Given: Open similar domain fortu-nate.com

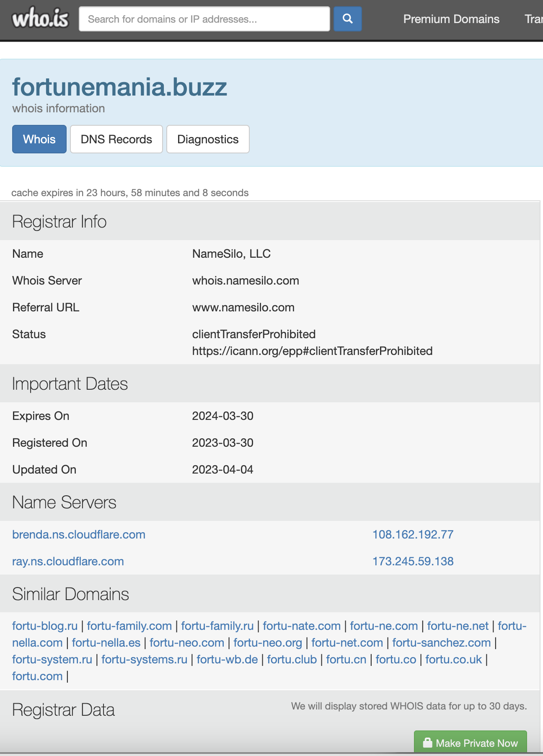Looking at the screenshot, I should (302, 626).
